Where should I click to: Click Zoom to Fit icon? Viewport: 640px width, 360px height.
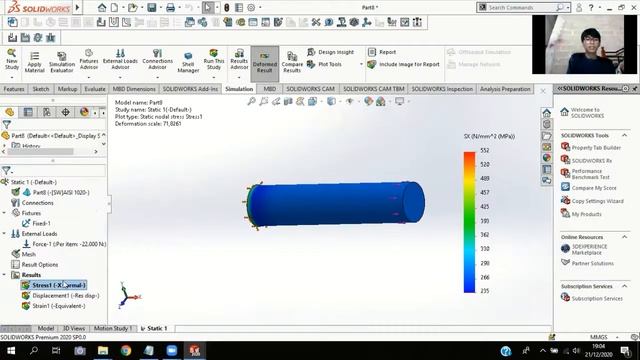(251, 101)
